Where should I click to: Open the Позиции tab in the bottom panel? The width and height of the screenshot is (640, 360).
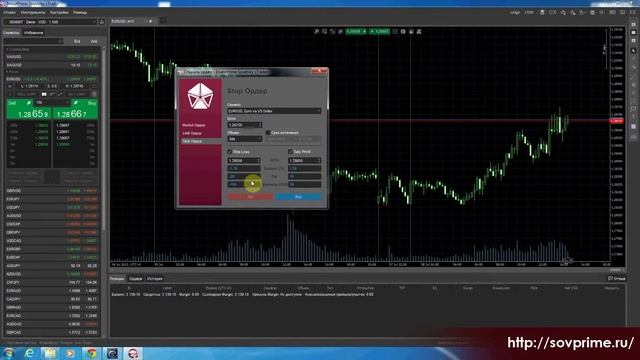117,279
